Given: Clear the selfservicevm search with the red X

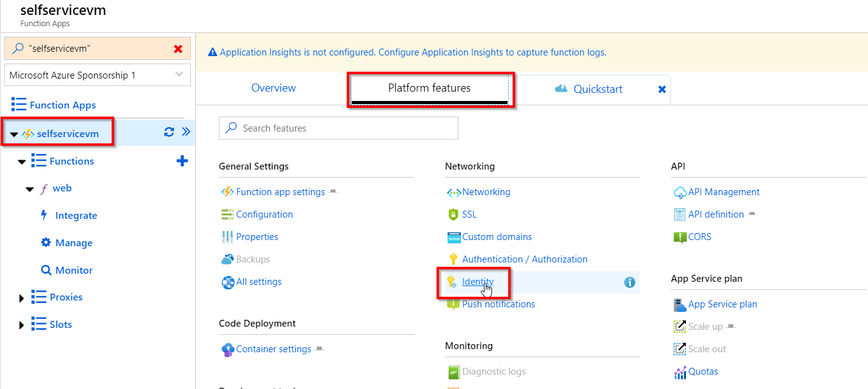Looking at the screenshot, I should (x=178, y=49).
